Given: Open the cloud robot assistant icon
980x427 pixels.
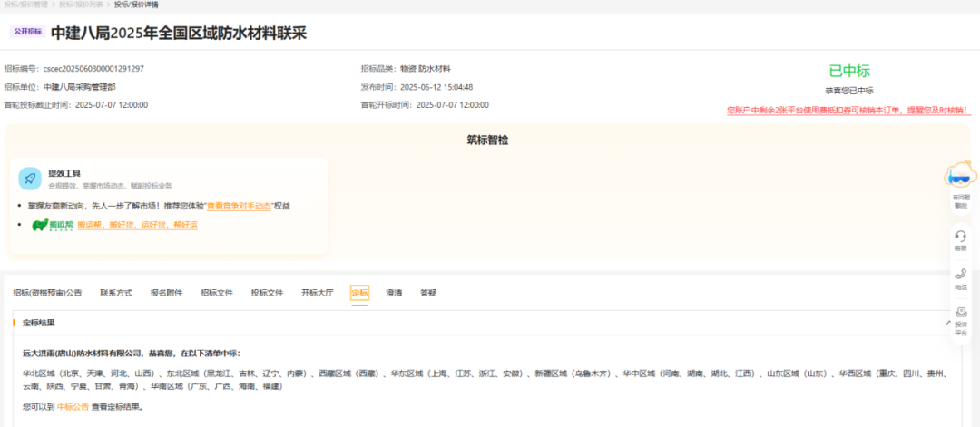Looking at the screenshot, I should coord(960,175).
